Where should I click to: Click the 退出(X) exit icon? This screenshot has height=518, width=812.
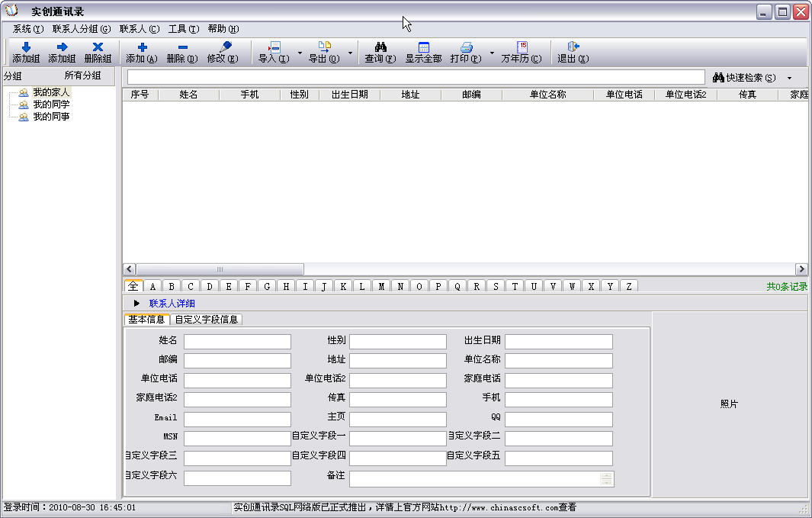pos(573,48)
